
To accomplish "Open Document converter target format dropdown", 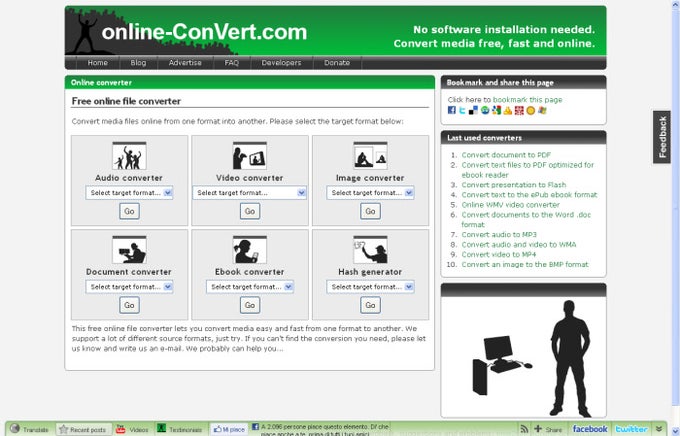I will click(x=129, y=287).
